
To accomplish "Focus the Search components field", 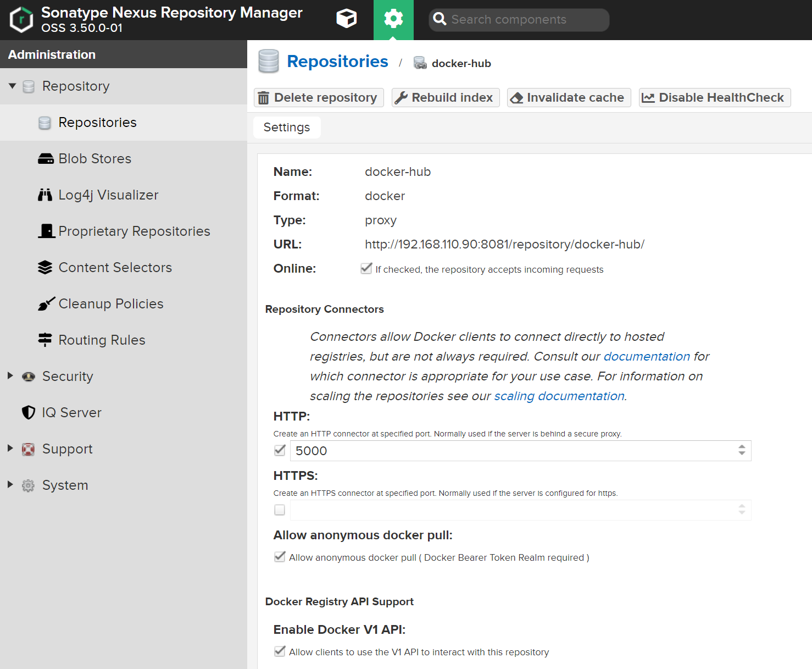I will pos(519,20).
